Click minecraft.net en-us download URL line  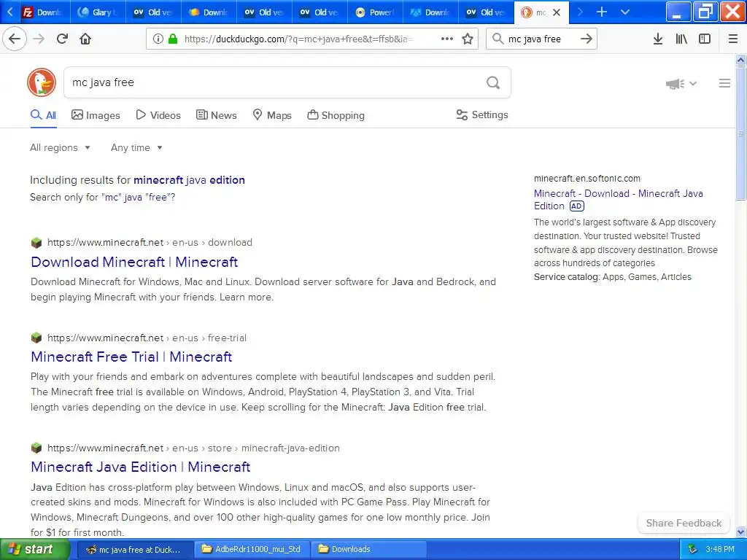click(150, 242)
